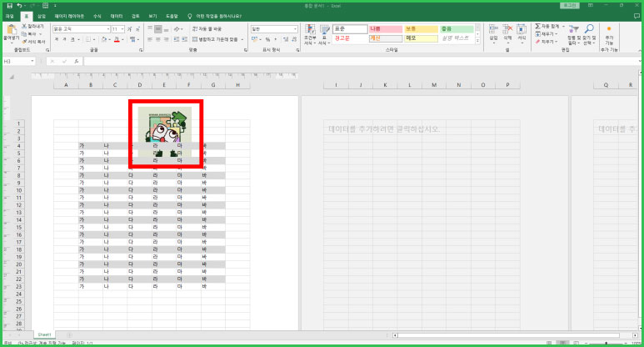Toggle underline formatting

tap(72, 39)
